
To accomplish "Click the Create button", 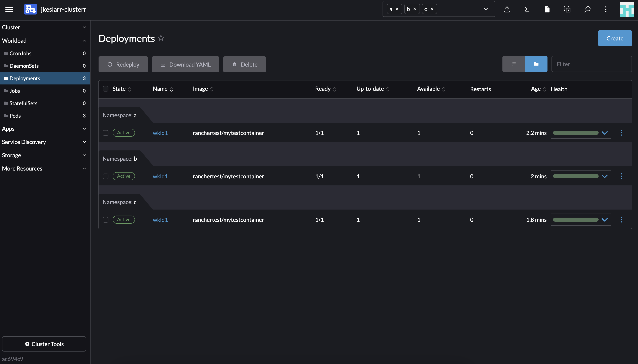I will [615, 38].
